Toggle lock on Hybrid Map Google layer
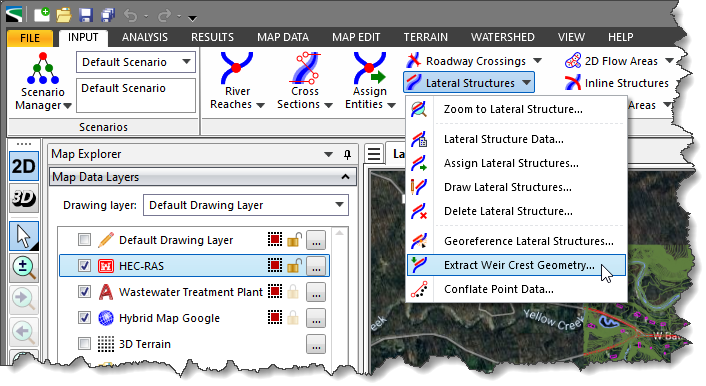Screen dimensions: 706x386 [293, 318]
